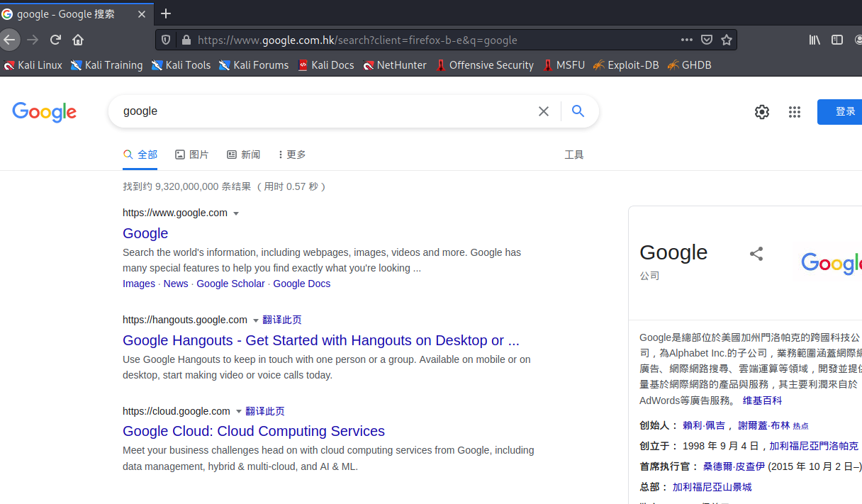Click into the Google search input field
Screen dimensions: 862x504
326,111
